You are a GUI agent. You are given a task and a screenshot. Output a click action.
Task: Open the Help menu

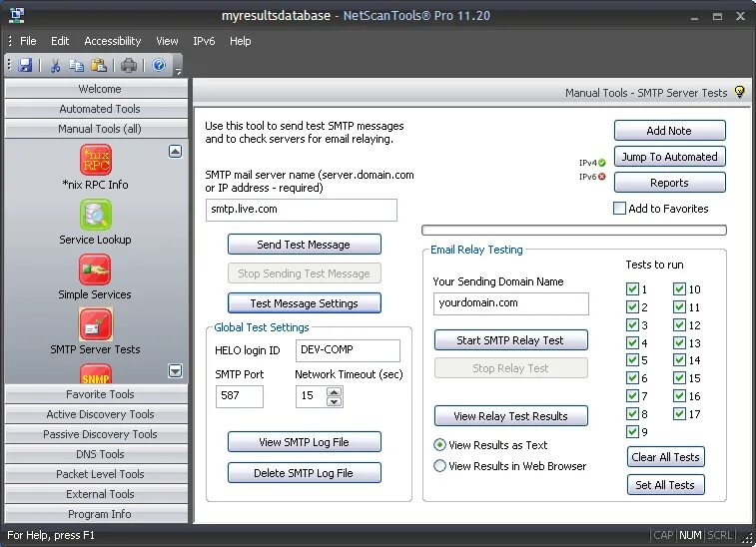pyautogui.click(x=240, y=41)
